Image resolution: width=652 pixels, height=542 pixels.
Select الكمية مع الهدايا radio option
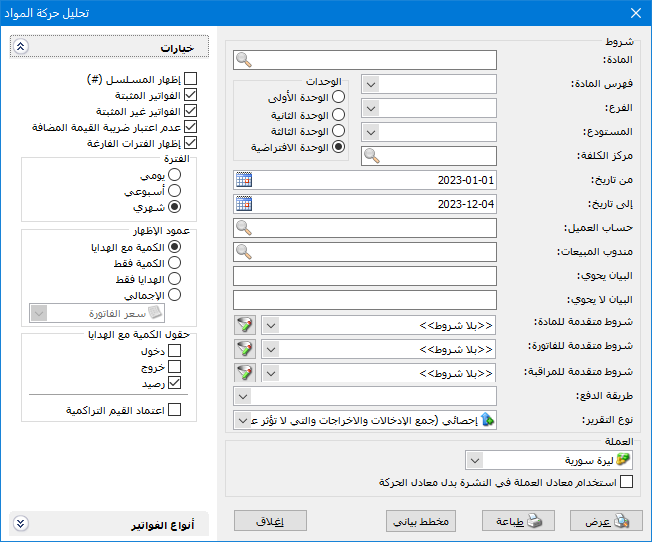tap(174, 247)
